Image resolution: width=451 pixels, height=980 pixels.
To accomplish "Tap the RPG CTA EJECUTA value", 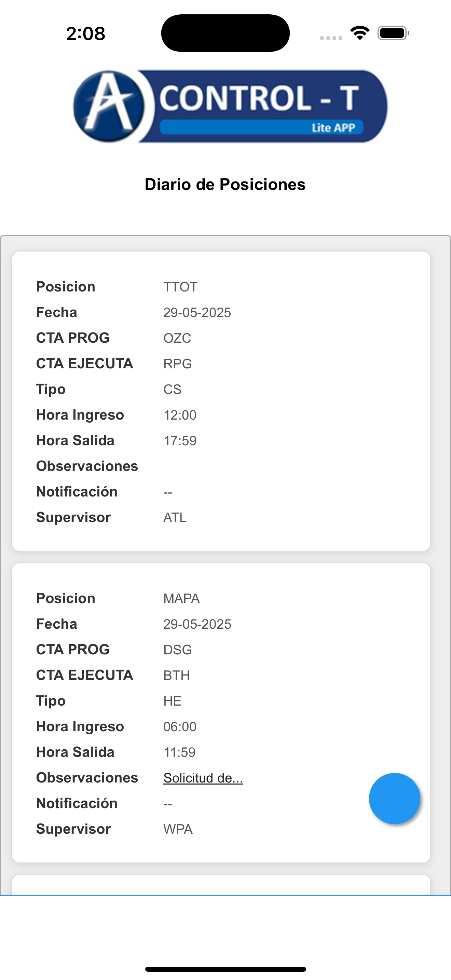I will pyautogui.click(x=178, y=364).
